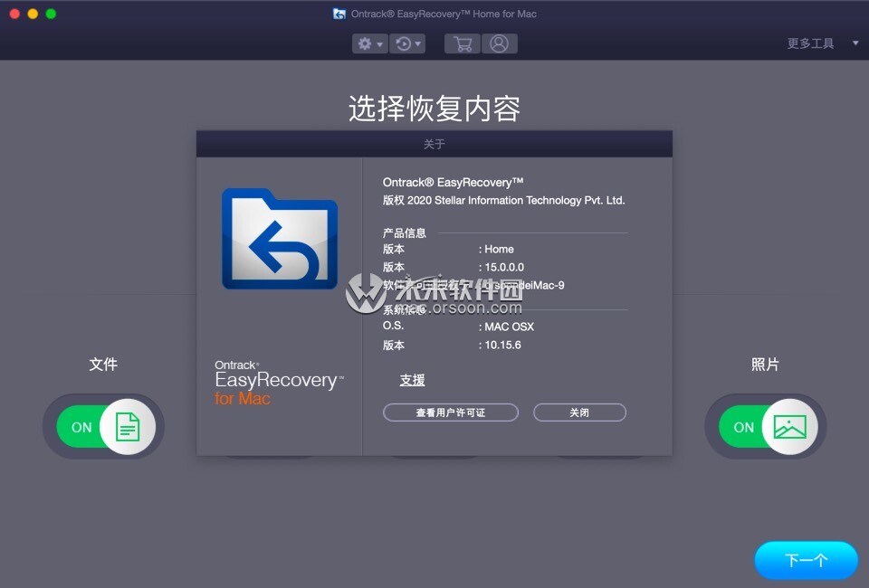Open the 更多工具 menu

coord(810,43)
